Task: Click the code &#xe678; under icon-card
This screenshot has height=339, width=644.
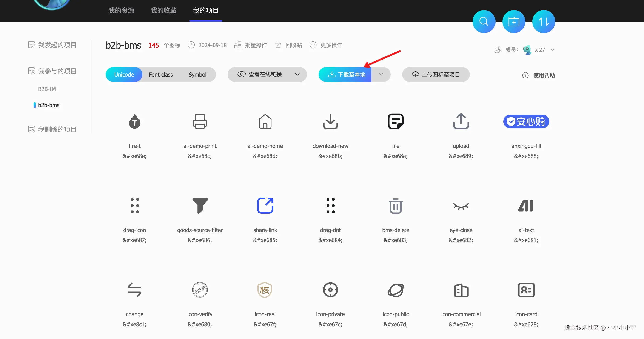Action: 526,324
